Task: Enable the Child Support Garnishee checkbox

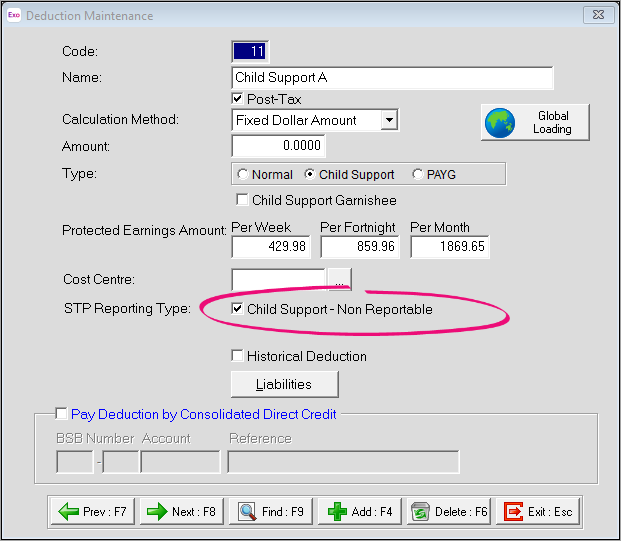Action: (x=242, y=200)
